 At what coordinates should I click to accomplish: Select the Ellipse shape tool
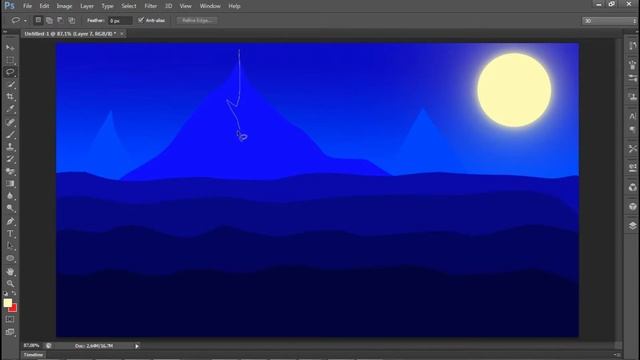[10, 258]
